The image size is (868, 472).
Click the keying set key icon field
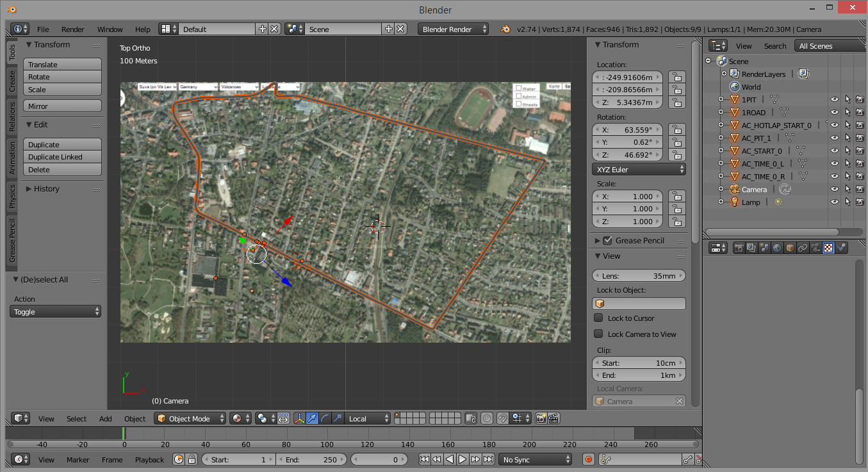point(640,459)
